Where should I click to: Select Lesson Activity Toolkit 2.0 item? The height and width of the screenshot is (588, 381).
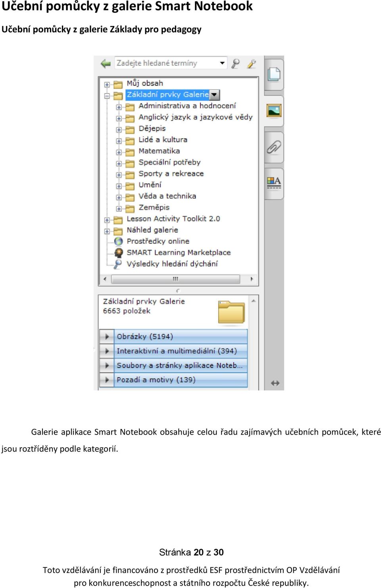coord(173,218)
